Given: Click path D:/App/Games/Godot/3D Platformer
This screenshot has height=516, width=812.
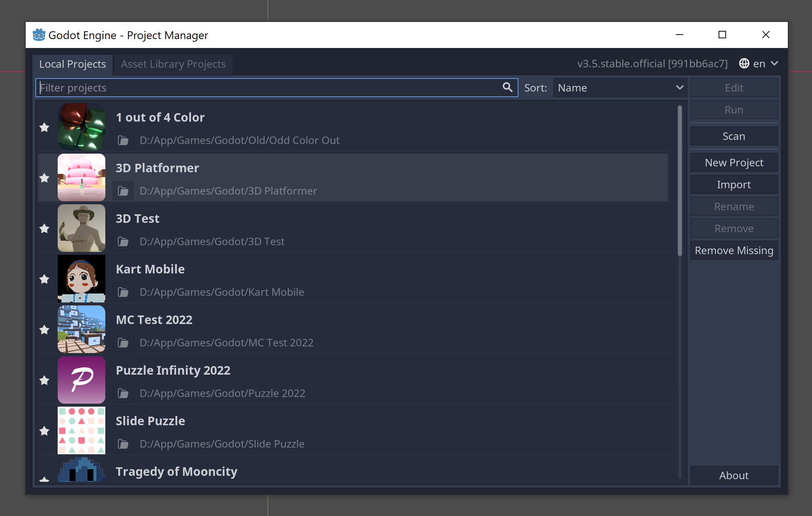Looking at the screenshot, I should 228,191.
